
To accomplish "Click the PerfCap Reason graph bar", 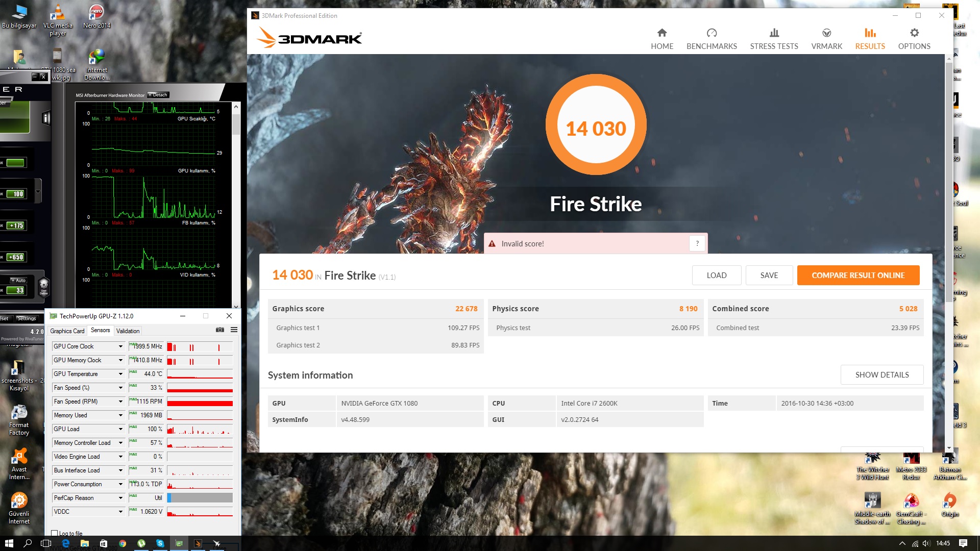I will pos(200,497).
